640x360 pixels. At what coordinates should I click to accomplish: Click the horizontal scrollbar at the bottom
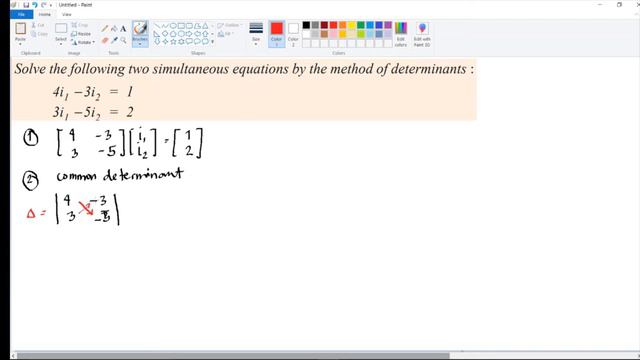233,356
